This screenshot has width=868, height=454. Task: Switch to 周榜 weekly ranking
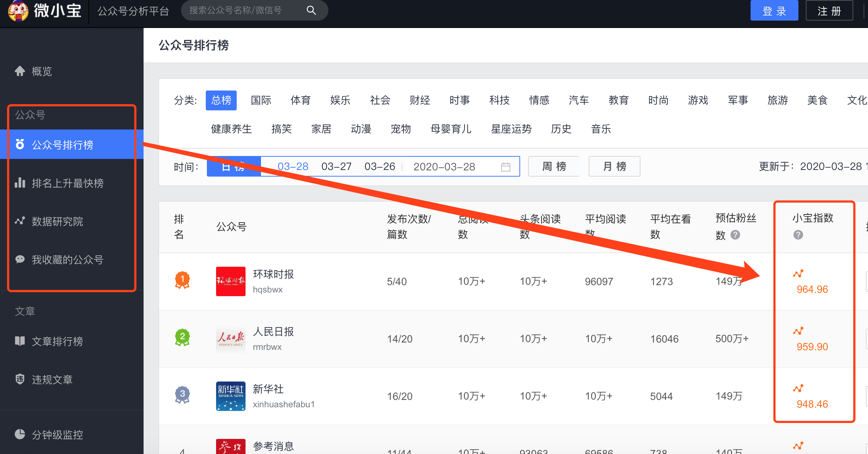554,166
